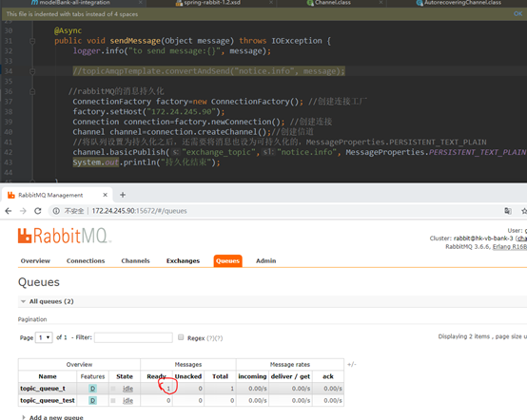Image resolution: width=527 pixels, height=420 pixels.
Task: Click the Filter input field
Action: (133, 337)
